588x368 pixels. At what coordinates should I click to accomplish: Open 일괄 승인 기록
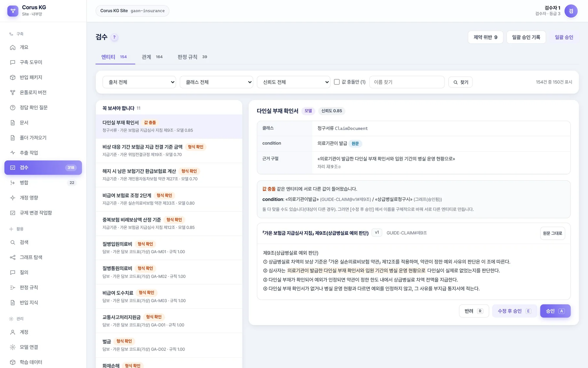pos(526,37)
